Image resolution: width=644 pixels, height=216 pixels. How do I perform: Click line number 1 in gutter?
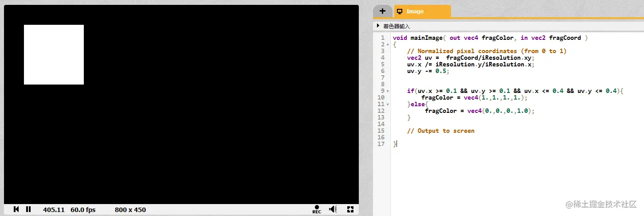383,38
